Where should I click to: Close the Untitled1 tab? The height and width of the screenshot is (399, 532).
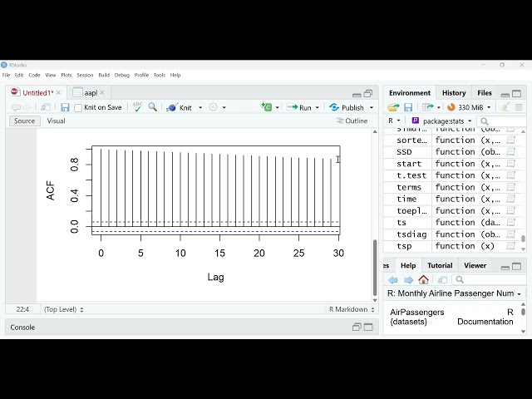tap(58, 92)
